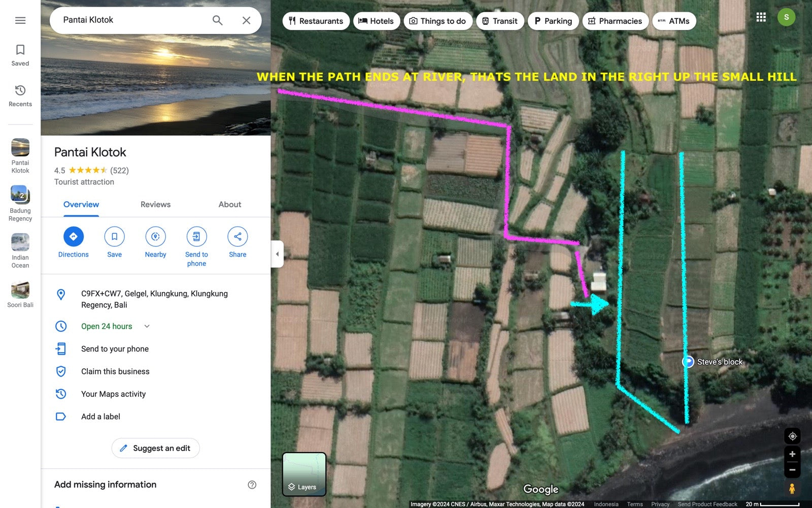Viewport: 812px width, 508px height.
Task: Click the Share icon
Action: (238, 237)
